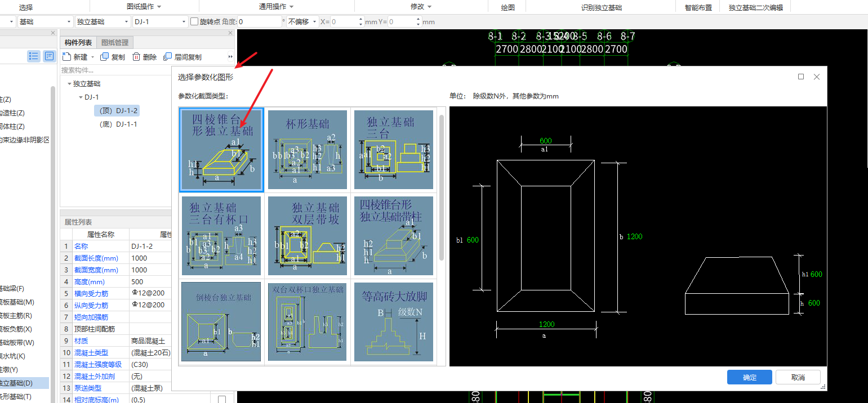Image resolution: width=868 pixels, height=403 pixels.
Task: Click the detail list view icon
Action: [x=50, y=56]
